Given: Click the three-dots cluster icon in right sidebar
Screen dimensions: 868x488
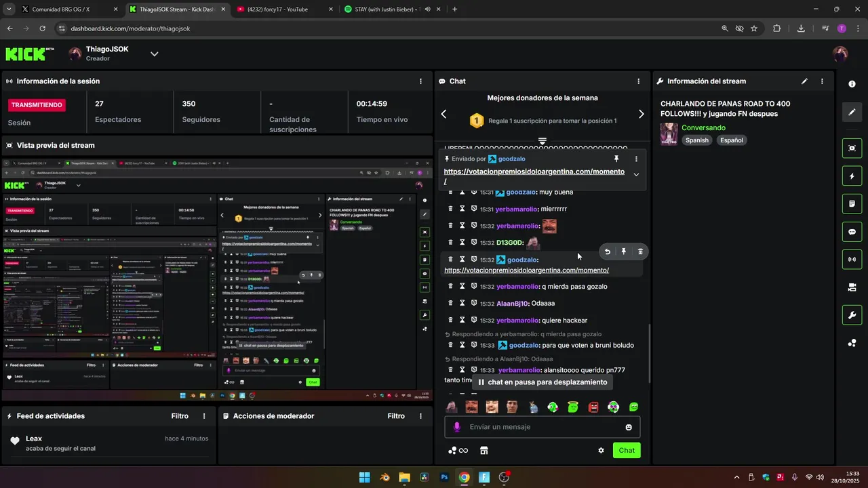Looking at the screenshot, I should pos(852,343).
